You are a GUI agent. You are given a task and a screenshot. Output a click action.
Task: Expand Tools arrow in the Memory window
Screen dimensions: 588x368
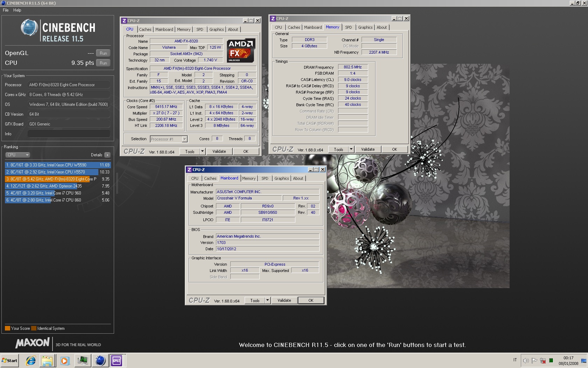(351, 149)
